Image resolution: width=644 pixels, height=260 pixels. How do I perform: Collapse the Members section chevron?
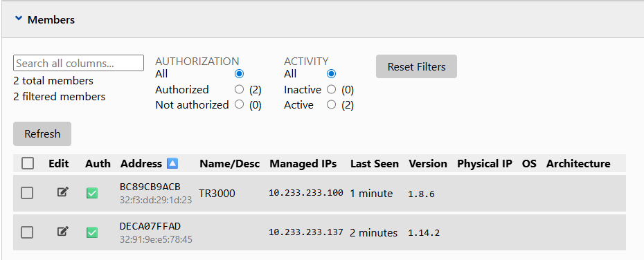coord(18,19)
